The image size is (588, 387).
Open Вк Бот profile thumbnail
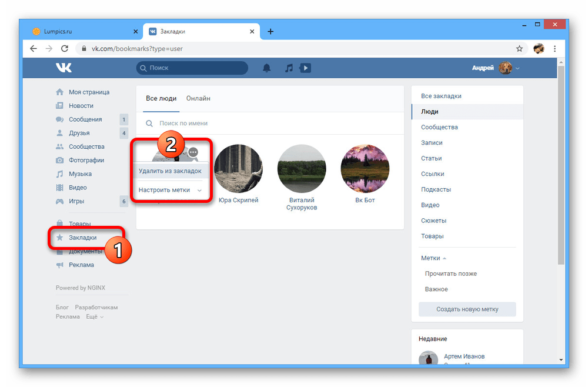click(365, 169)
